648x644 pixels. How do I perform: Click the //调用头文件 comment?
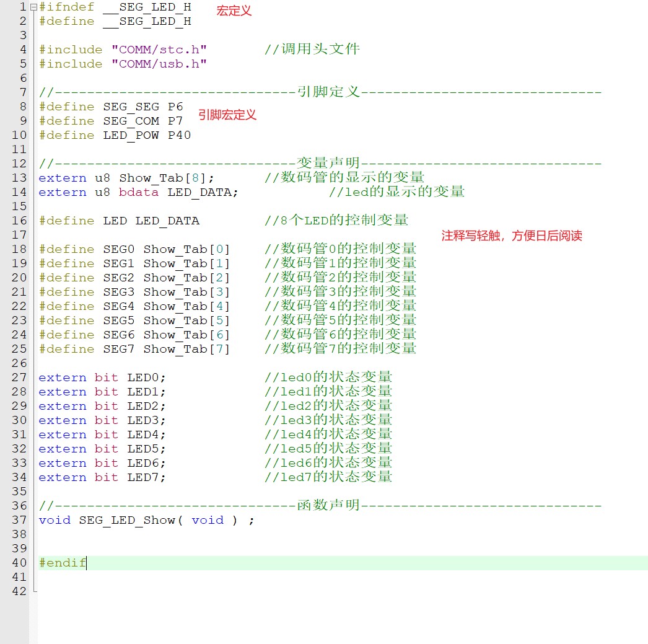coord(312,49)
